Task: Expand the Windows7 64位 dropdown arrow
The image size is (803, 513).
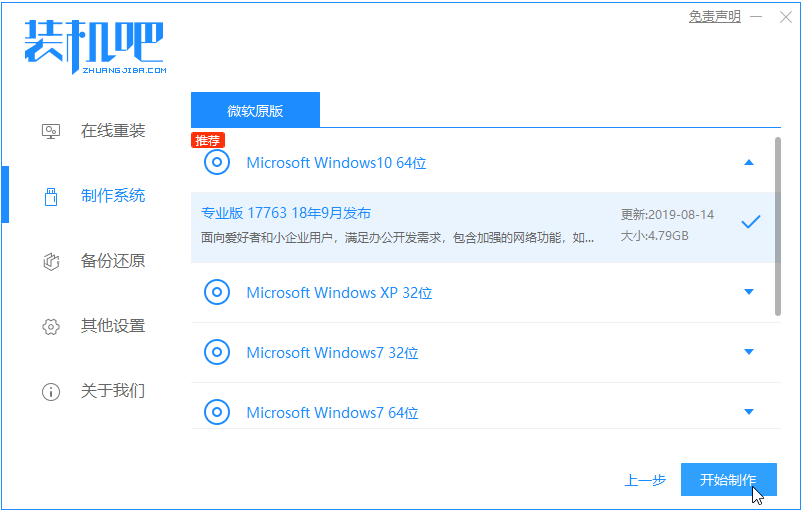Action: (749, 412)
